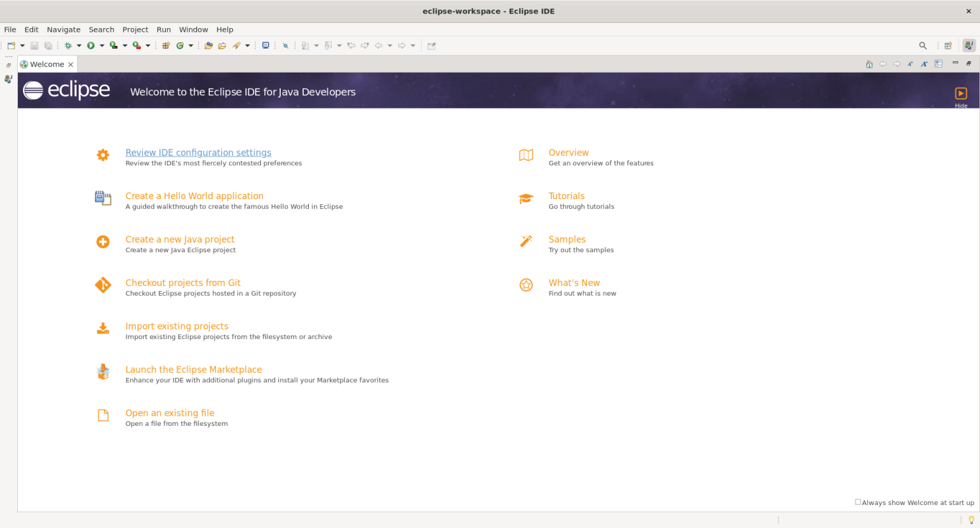Click Create a new Java project link
This screenshot has width=980, height=528.
180,239
